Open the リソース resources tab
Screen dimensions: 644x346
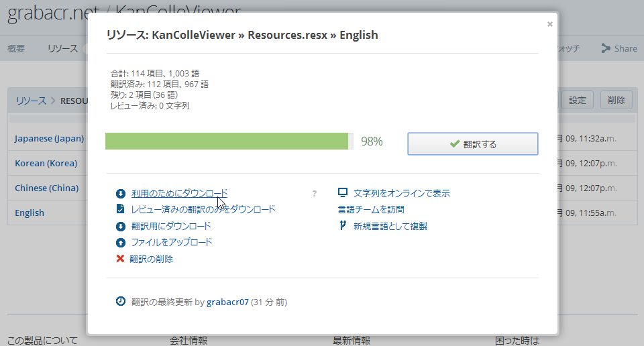click(x=62, y=48)
